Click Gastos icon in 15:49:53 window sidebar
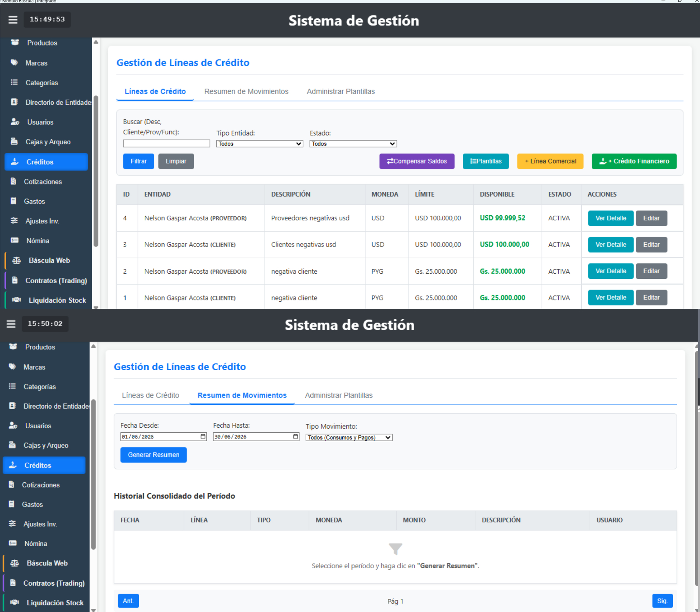 coord(13,201)
